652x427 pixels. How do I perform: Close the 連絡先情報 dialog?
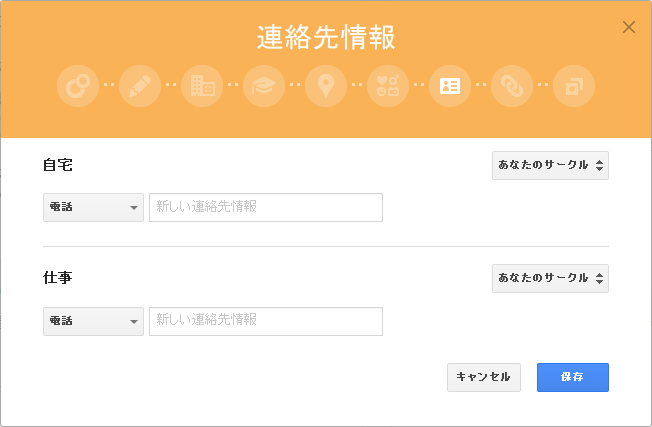(x=629, y=27)
